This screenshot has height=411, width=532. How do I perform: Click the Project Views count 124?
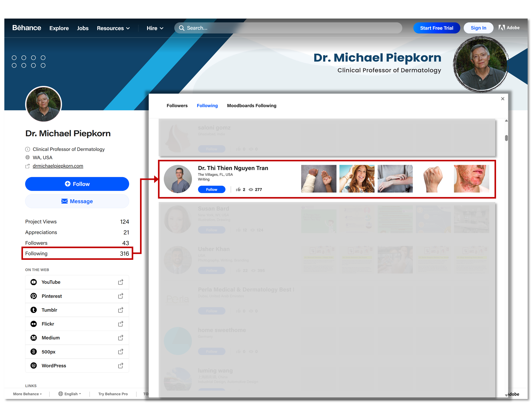coord(124,222)
